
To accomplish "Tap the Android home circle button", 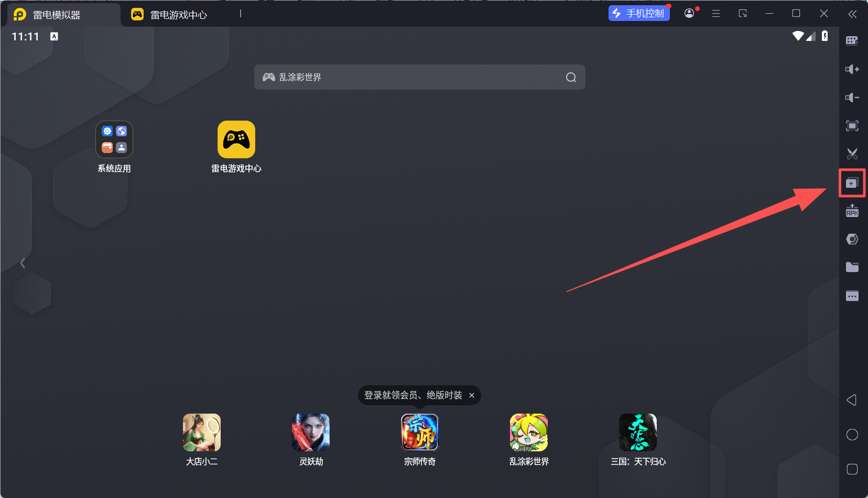I will pos(852,435).
